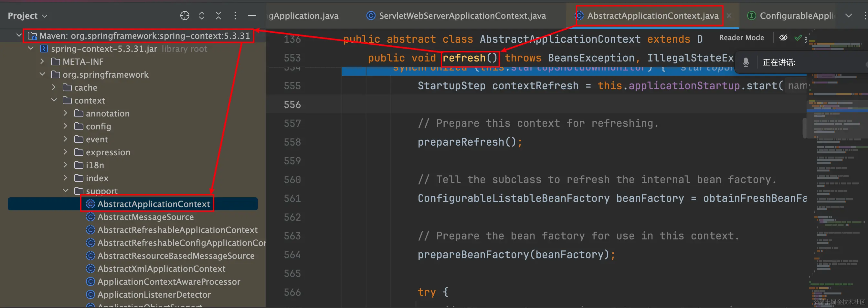Collapse all nodes in Project panel

click(x=218, y=16)
